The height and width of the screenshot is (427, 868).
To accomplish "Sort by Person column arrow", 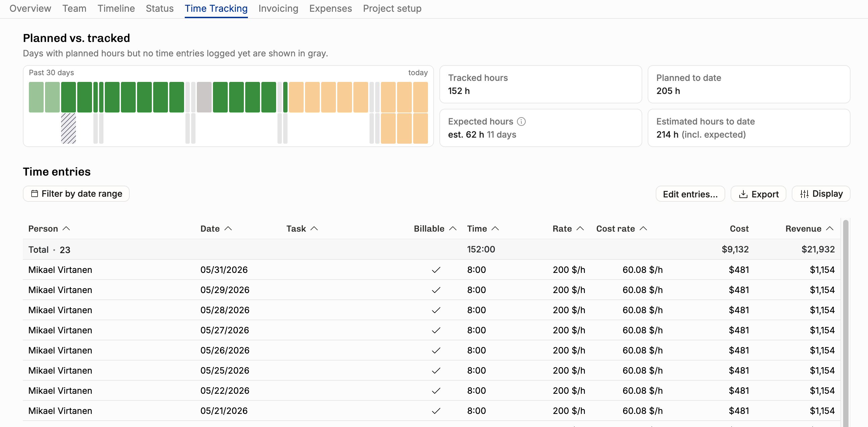I will pyautogui.click(x=67, y=229).
